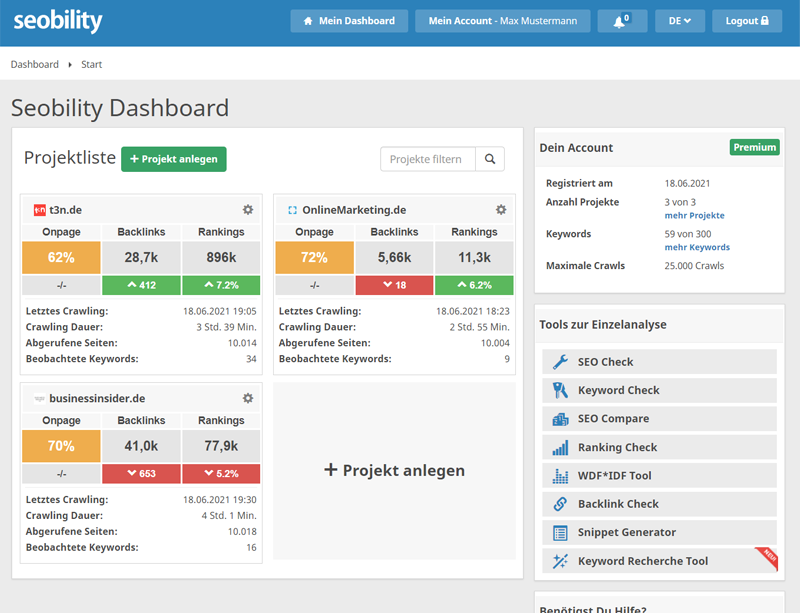Expand the DE language dropdown
800x613 pixels.
pos(680,21)
